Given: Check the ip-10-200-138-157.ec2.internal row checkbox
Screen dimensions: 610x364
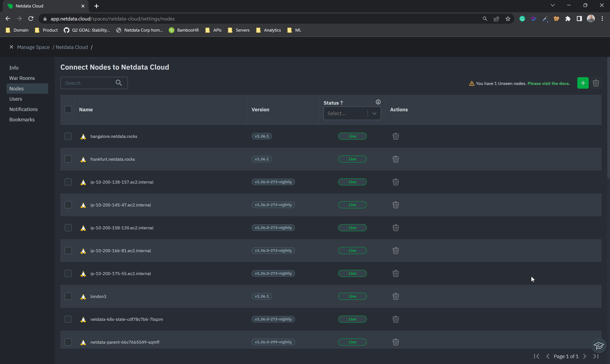Looking at the screenshot, I should point(68,182).
